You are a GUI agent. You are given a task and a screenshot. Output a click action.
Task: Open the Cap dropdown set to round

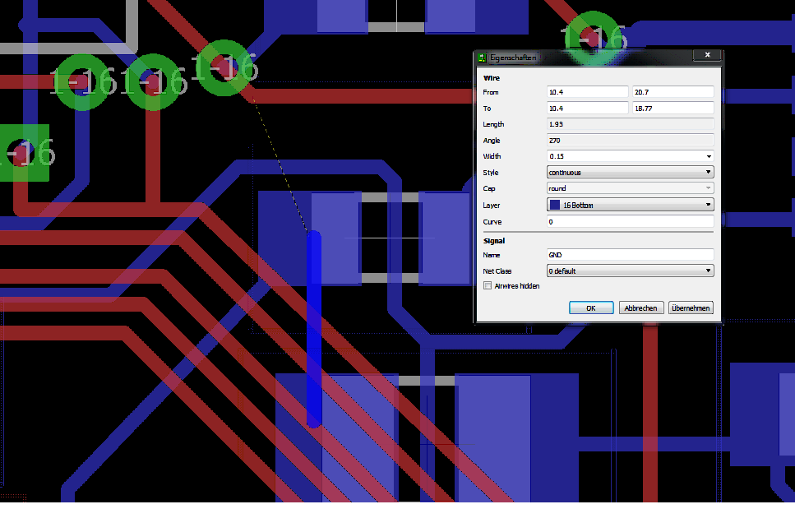[631, 188]
